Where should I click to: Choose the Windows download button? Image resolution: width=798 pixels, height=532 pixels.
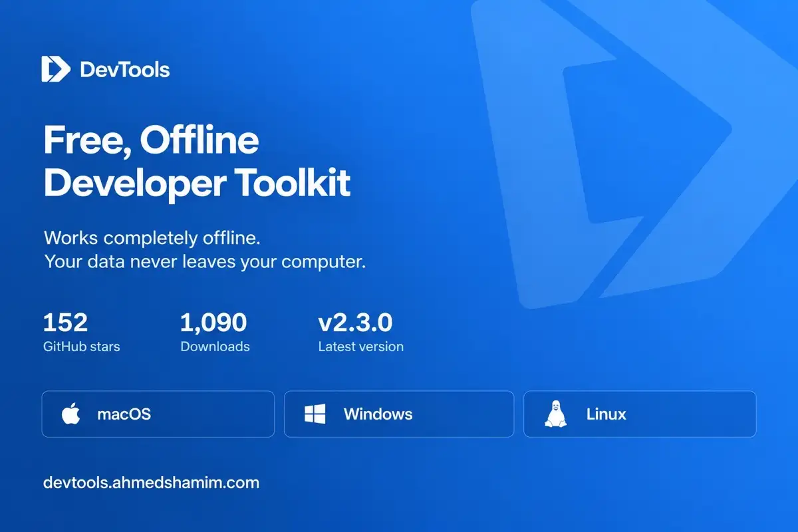399,414
